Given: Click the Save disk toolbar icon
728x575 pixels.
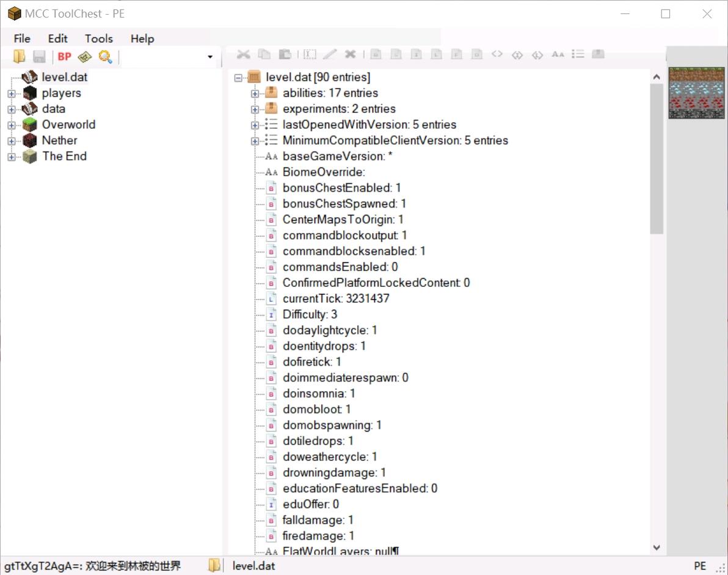Looking at the screenshot, I should tap(39, 57).
